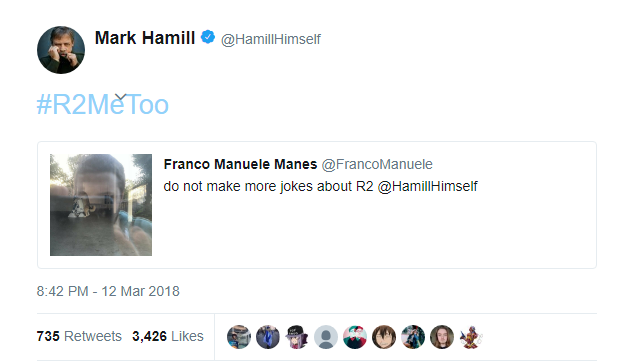Click the purple hat avatar
This screenshot has width=635, height=364.
297,337
